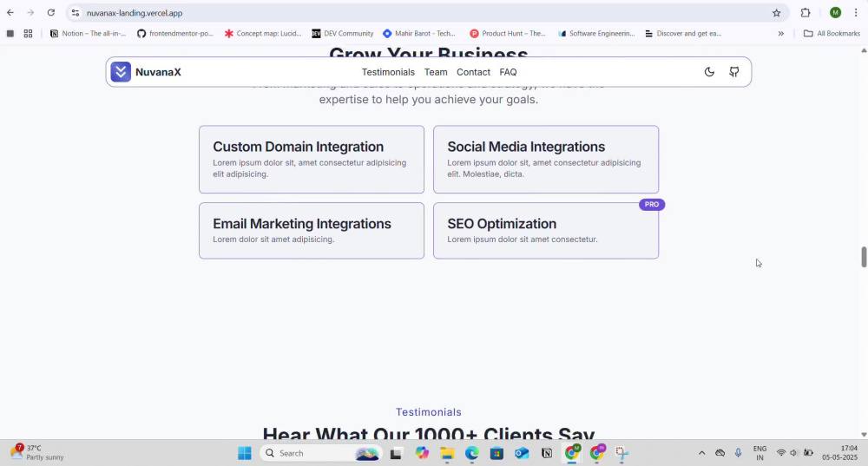Toggle dark mode with moon icon
This screenshot has width=868, height=466.
709,72
